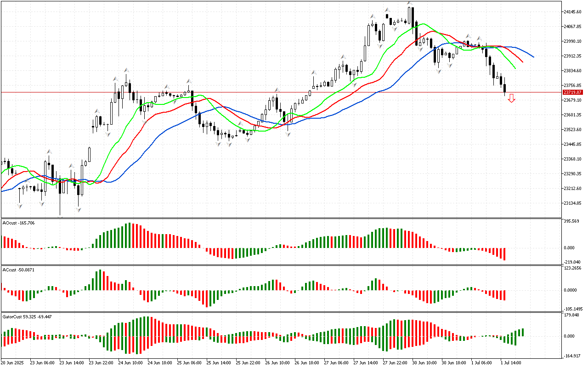Click the AOcust indicator label
588x368 pixels.
point(18,223)
